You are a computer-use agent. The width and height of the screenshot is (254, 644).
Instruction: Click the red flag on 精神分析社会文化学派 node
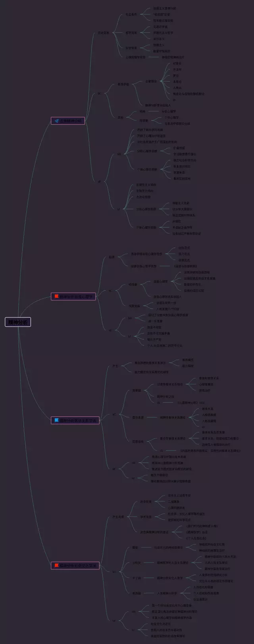(56, 565)
